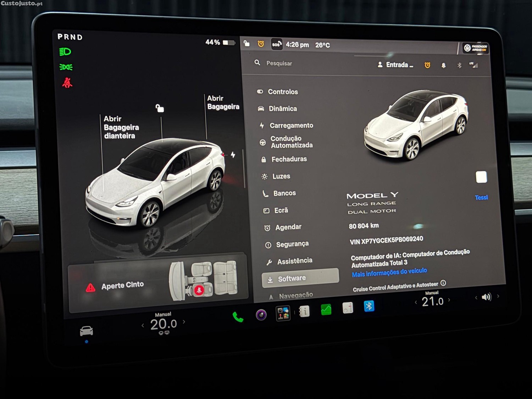This screenshot has width=532, height=399.
Task: Tap the Tessi vehicle name link
Action: tap(481, 198)
